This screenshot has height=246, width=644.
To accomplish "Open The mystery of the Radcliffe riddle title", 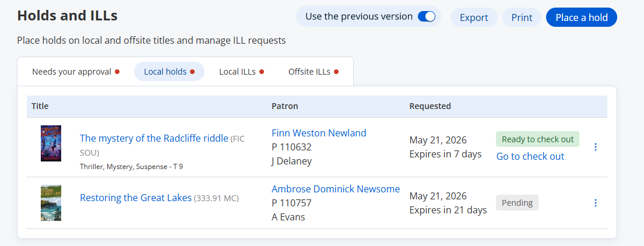I will pos(154,138).
